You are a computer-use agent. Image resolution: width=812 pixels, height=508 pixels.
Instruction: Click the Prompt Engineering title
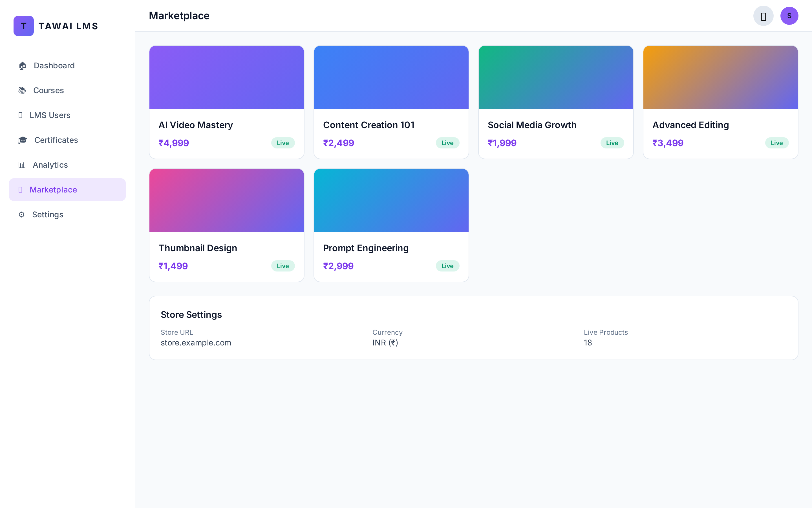pyautogui.click(x=366, y=248)
